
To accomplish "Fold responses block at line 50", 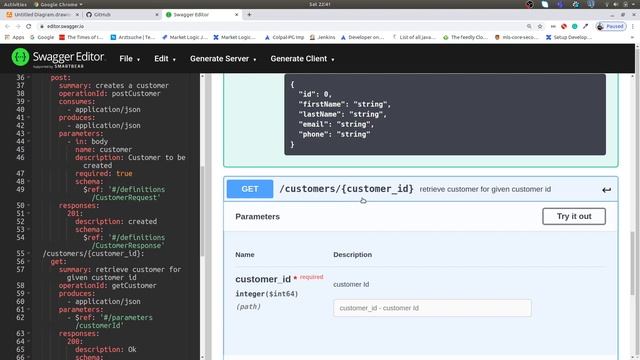I will [x=29, y=205].
